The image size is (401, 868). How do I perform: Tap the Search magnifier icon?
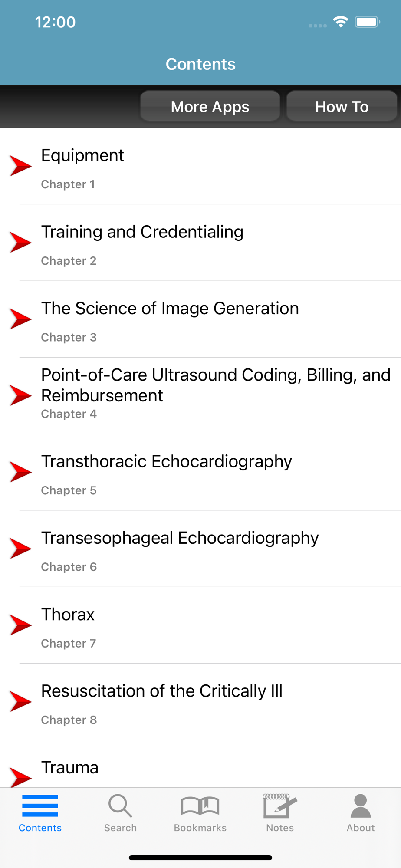(x=120, y=806)
